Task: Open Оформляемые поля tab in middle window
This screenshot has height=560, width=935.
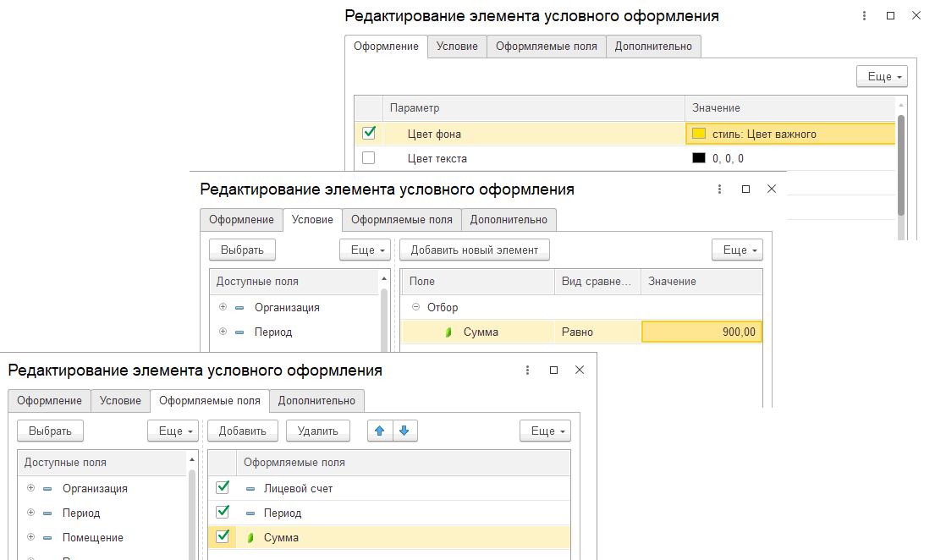Action: [402, 219]
